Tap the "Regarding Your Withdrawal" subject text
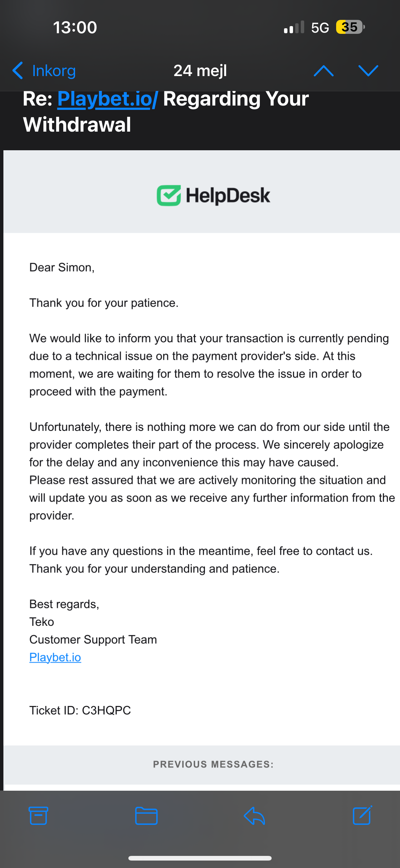The height and width of the screenshot is (868, 400). click(236, 99)
